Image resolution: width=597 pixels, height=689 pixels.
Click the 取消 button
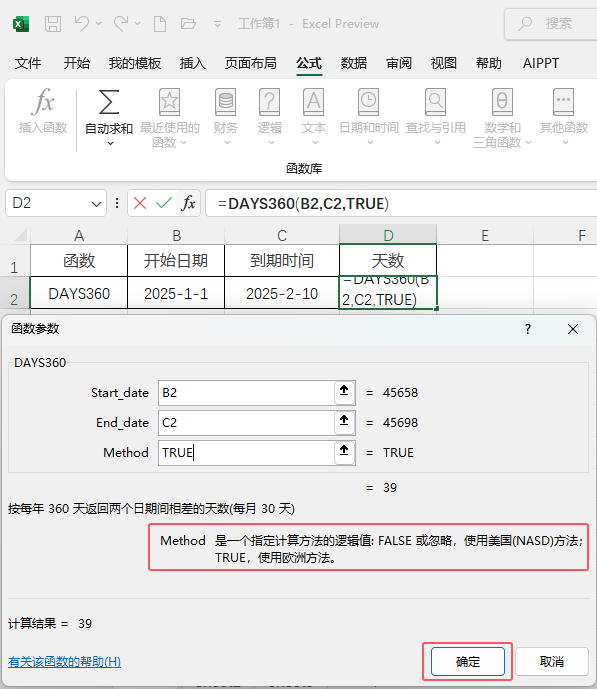(x=552, y=661)
